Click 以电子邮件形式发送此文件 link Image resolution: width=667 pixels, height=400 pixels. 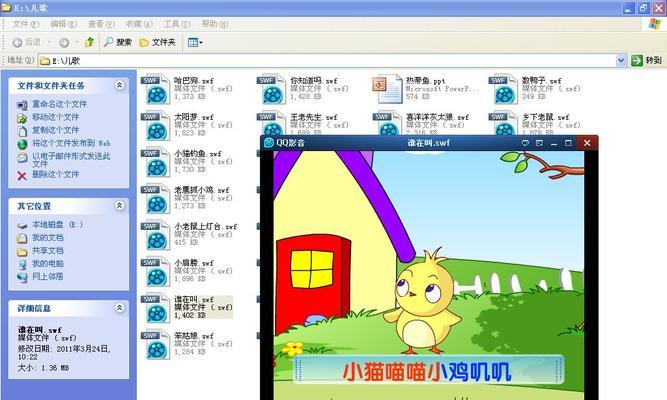(71, 160)
